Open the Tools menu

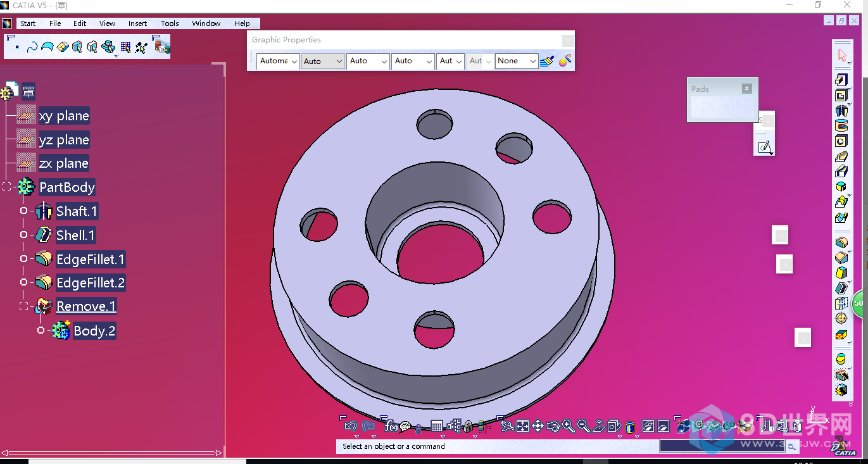coord(170,23)
